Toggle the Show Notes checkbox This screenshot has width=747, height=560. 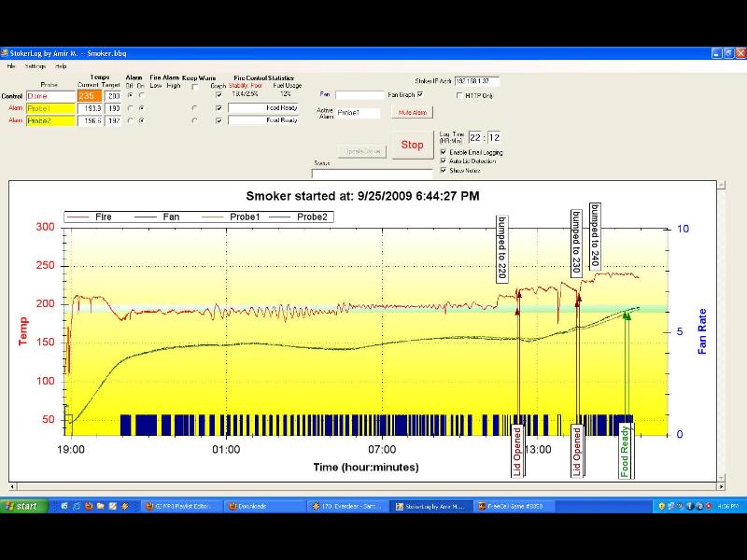click(444, 171)
